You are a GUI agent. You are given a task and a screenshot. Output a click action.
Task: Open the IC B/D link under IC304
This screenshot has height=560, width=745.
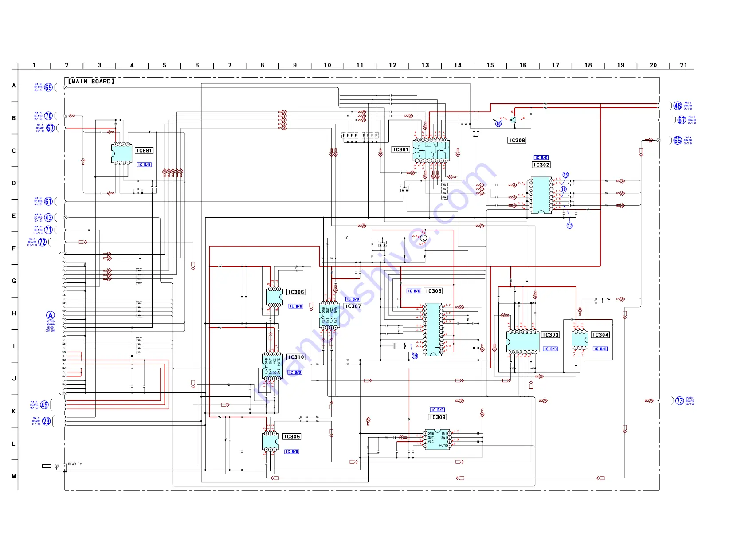(600, 349)
